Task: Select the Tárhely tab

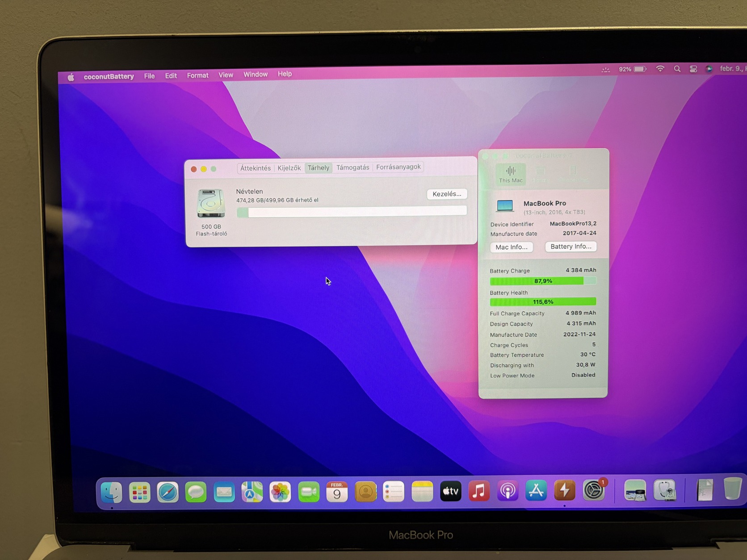Action: pos(319,168)
